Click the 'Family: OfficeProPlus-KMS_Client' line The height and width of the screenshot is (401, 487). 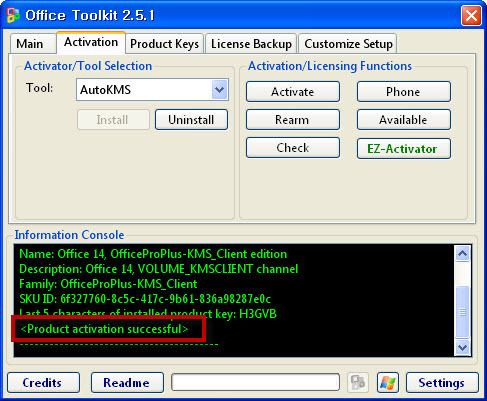[x=108, y=284]
